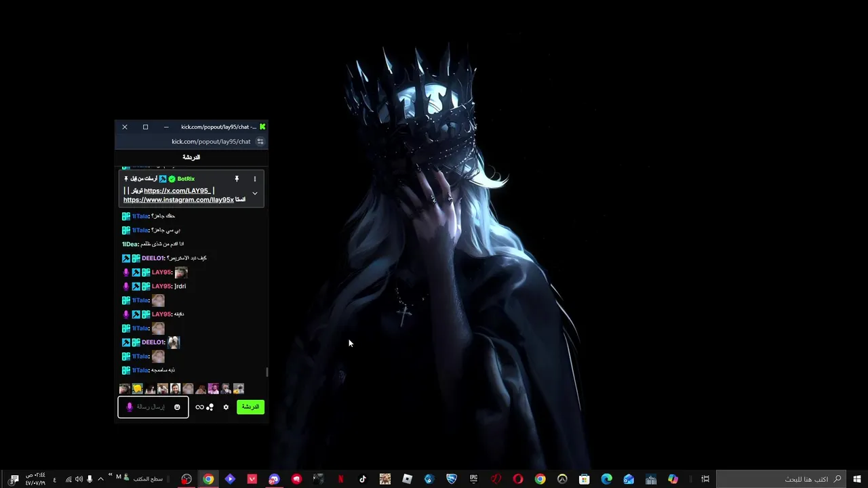
Task: Open site settings icon in the address bar
Action: (260, 142)
